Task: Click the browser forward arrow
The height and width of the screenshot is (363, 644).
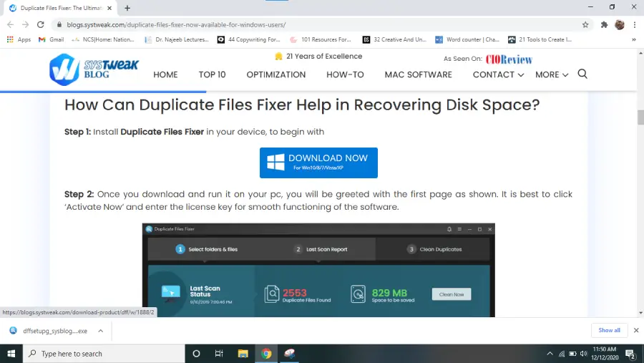Action: click(x=26, y=24)
